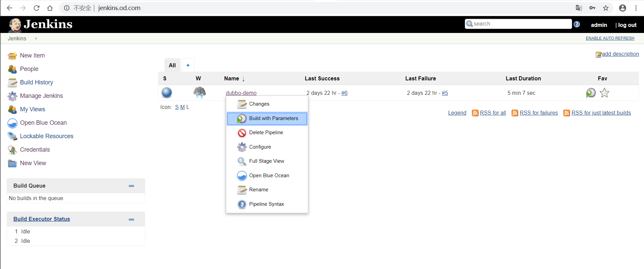Click 'No builds in the queue.' text
This screenshot has width=644, height=269.
point(37,198)
